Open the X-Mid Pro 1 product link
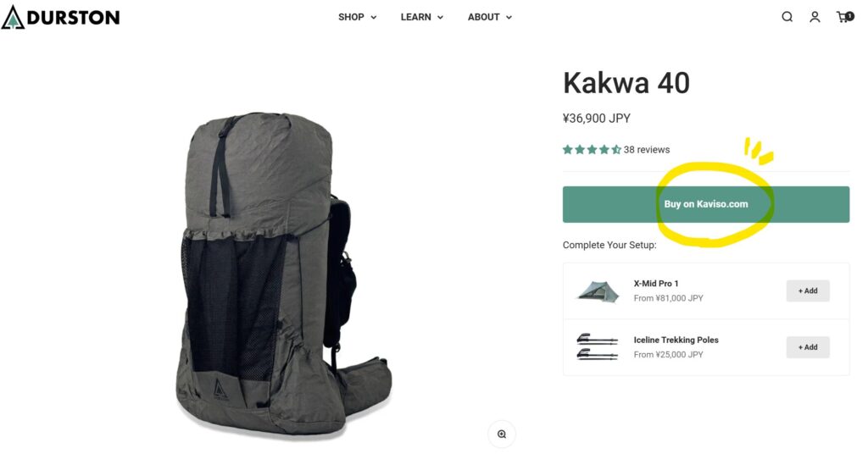The width and height of the screenshot is (868, 465). (656, 284)
